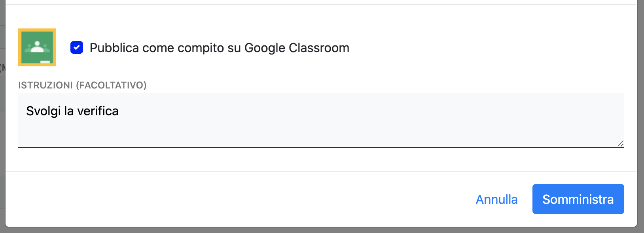
Task: Cancel the dialog using Annulla
Action: click(x=496, y=199)
